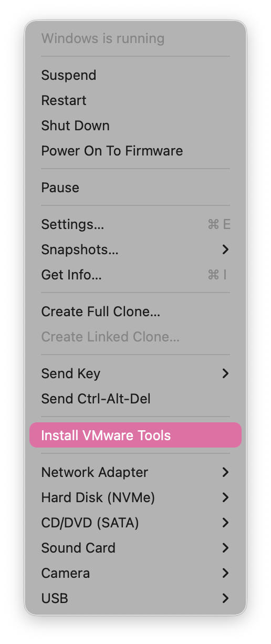271x644 pixels.
Task: Open Settings... menu item
Action: coord(135,224)
